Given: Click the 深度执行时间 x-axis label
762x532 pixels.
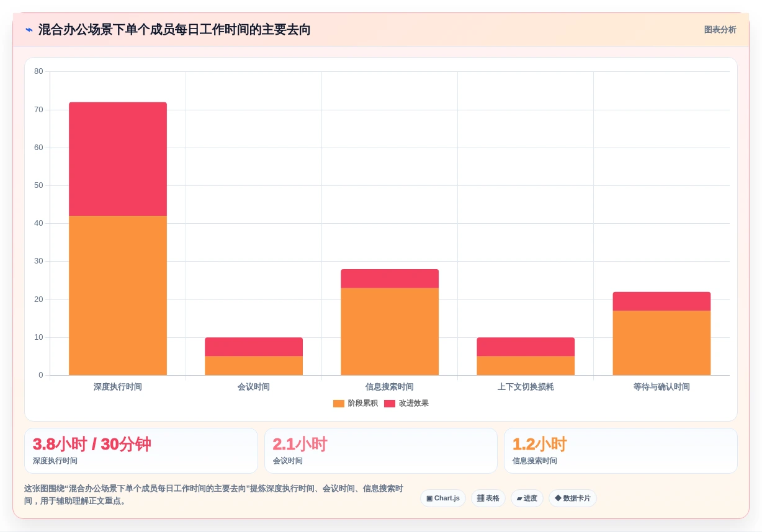Looking at the screenshot, I should pos(118,387).
